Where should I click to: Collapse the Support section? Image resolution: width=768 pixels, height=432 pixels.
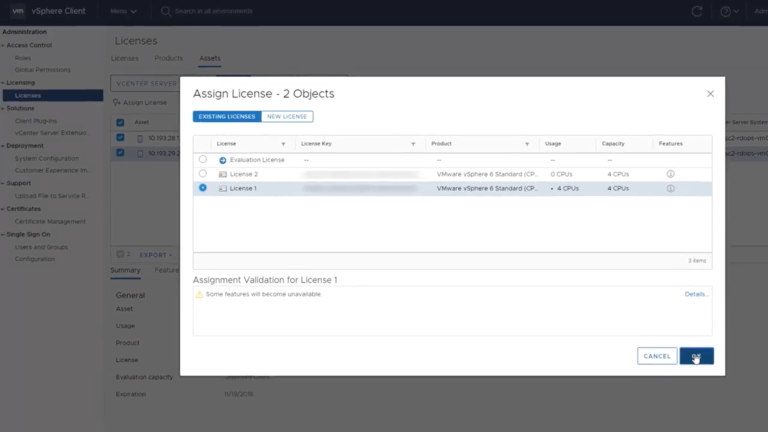(x=3, y=183)
